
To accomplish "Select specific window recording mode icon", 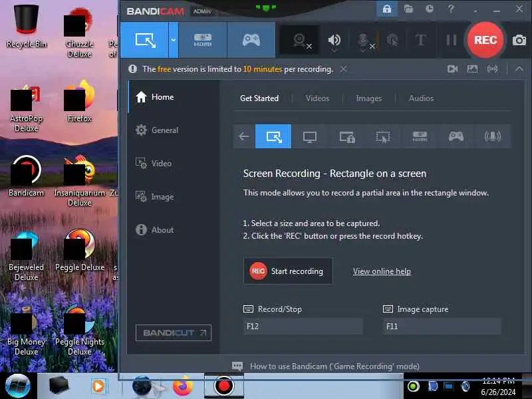I will [346, 137].
